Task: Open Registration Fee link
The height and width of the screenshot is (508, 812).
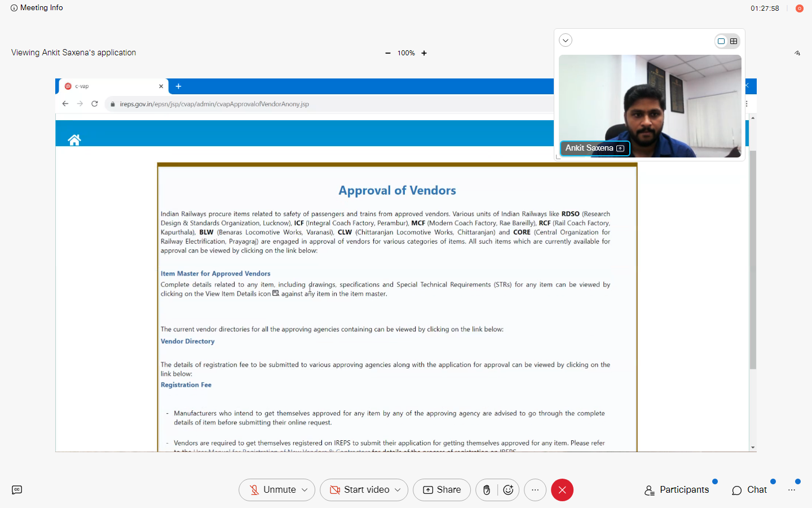Action: pos(186,385)
